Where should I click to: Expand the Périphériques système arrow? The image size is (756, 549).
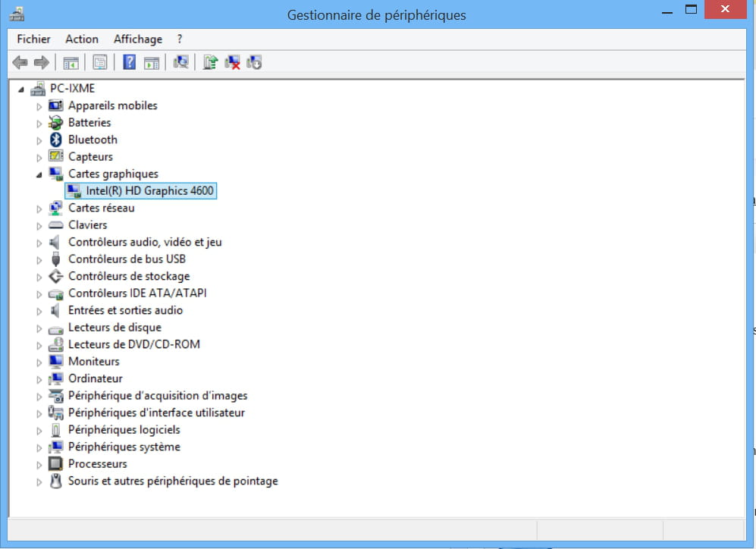pyautogui.click(x=39, y=448)
